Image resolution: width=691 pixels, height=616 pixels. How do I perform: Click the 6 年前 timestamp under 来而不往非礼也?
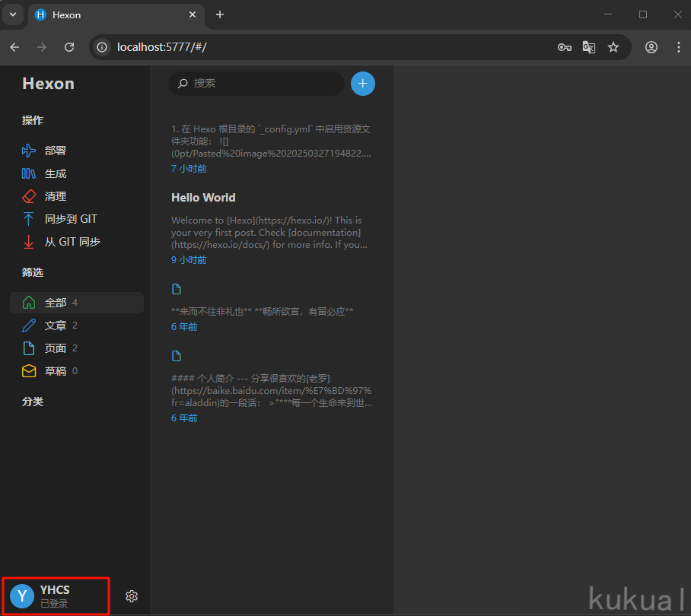point(184,327)
